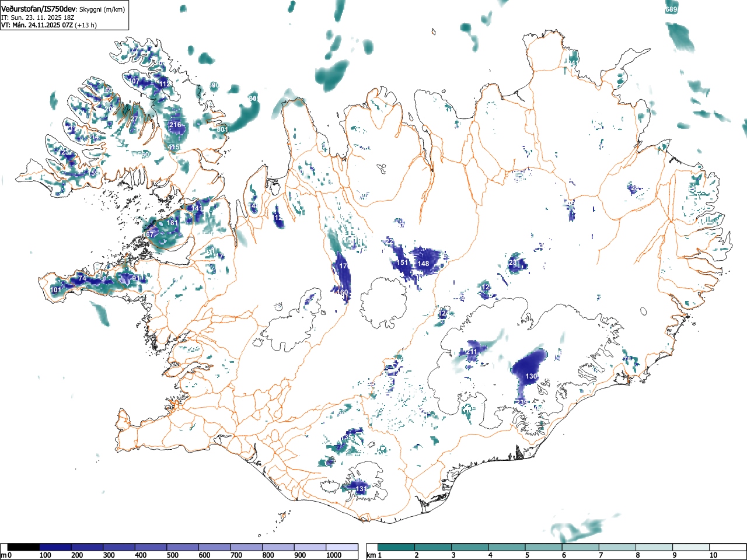Screen dimensions: 747x560
Task: Select the 'Skyggni (m/km)' parameter label
Action: [x=102, y=9]
